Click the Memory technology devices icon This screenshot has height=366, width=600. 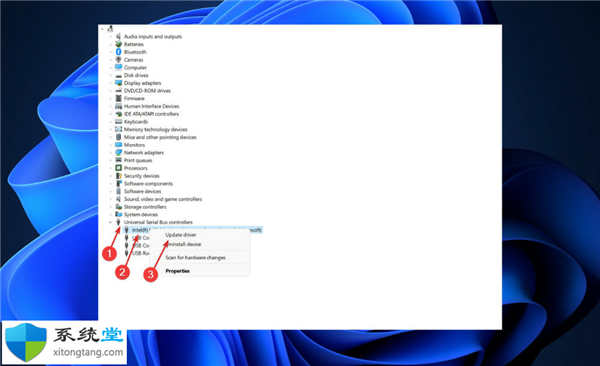pos(119,129)
